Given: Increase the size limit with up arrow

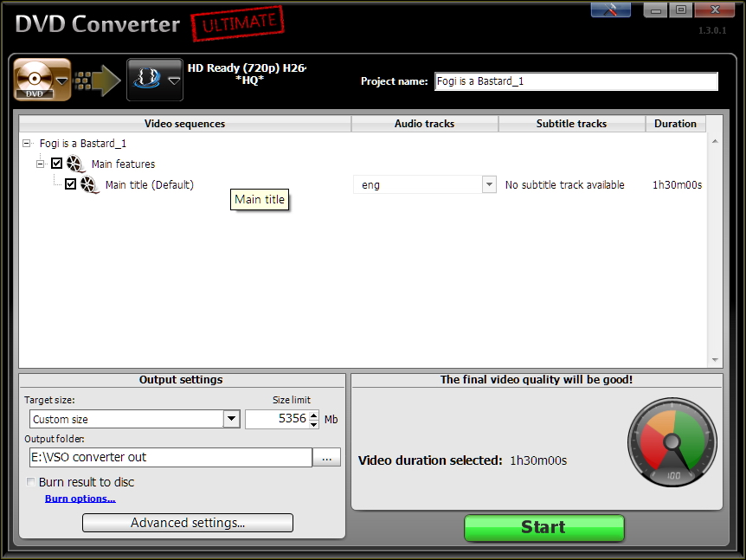Looking at the screenshot, I should pyautogui.click(x=313, y=415).
